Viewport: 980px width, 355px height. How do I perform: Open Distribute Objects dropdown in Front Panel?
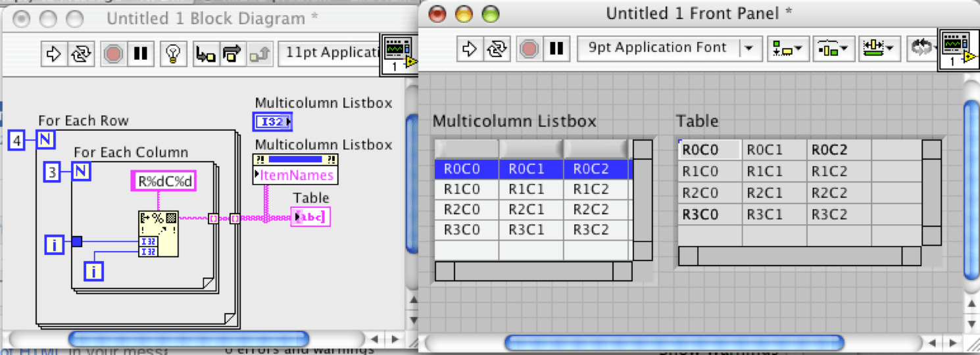[833, 48]
